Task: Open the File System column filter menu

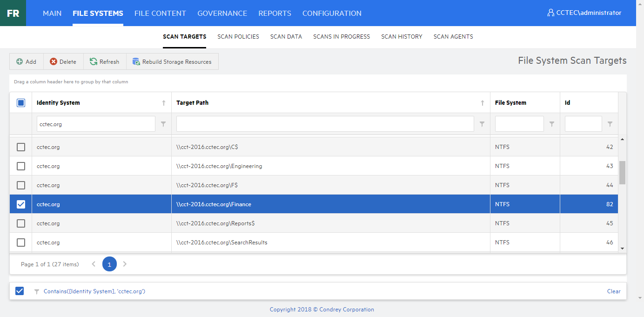Action: point(552,124)
